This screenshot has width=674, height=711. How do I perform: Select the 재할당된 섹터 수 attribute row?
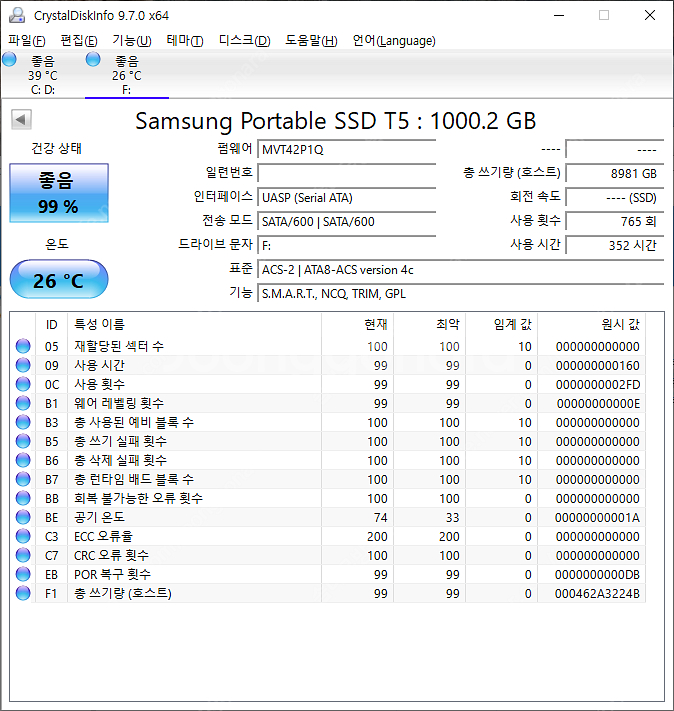click(x=327, y=346)
